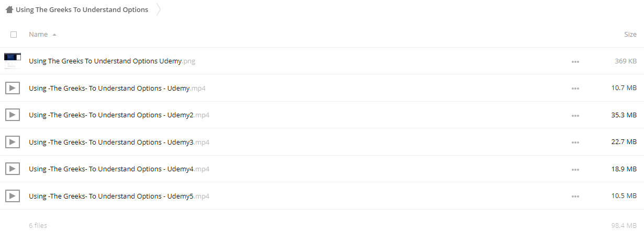Open the more options dots for Udemy.mp4

point(575,88)
